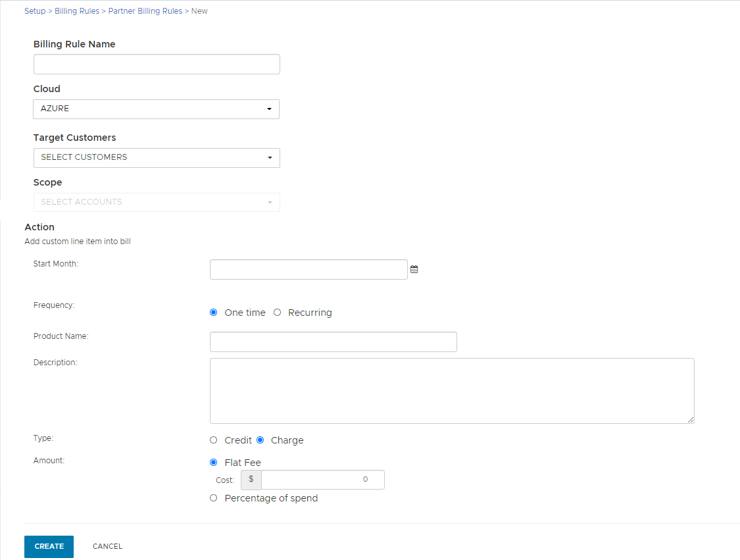The image size is (740, 560).
Task: Expand the Target Customers selector
Action: [156, 157]
